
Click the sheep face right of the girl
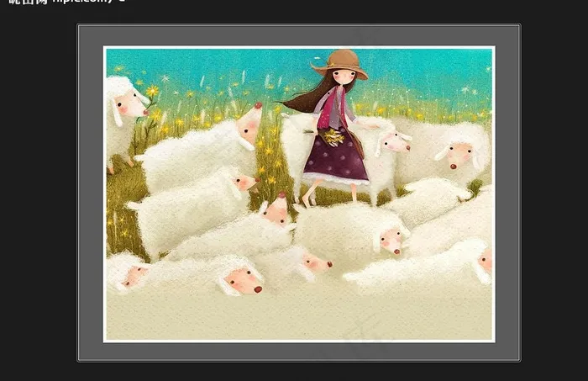click(393, 144)
